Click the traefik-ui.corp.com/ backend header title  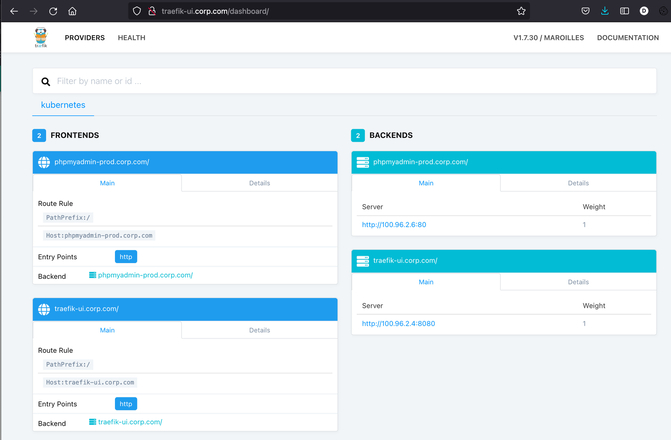point(405,260)
